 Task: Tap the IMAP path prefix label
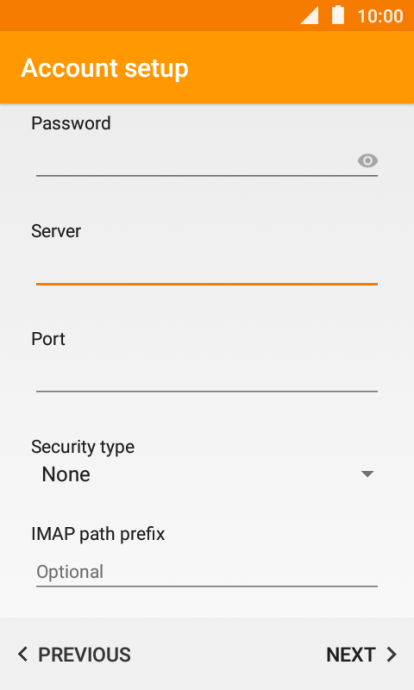(98, 534)
